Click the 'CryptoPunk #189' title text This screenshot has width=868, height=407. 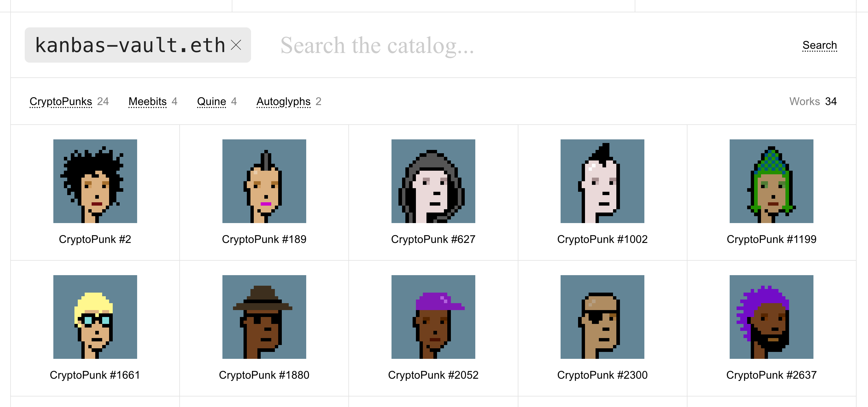[264, 239]
